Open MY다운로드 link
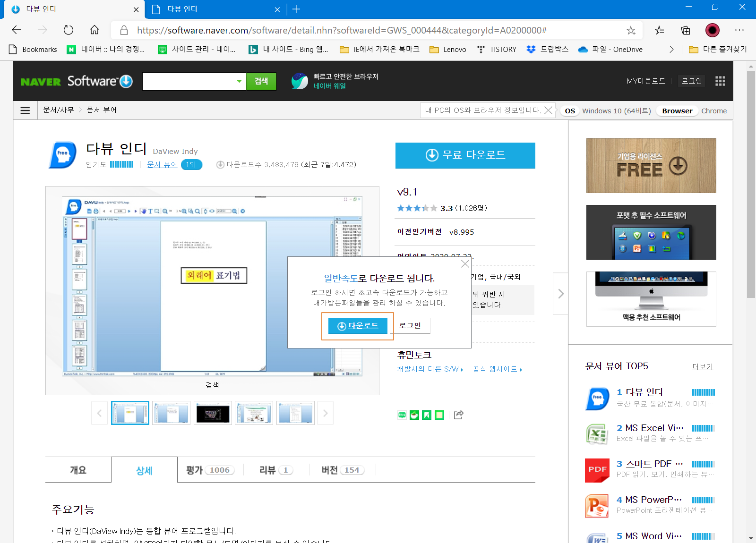The width and height of the screenshot is (756, 543). click(x=646, y=81)
